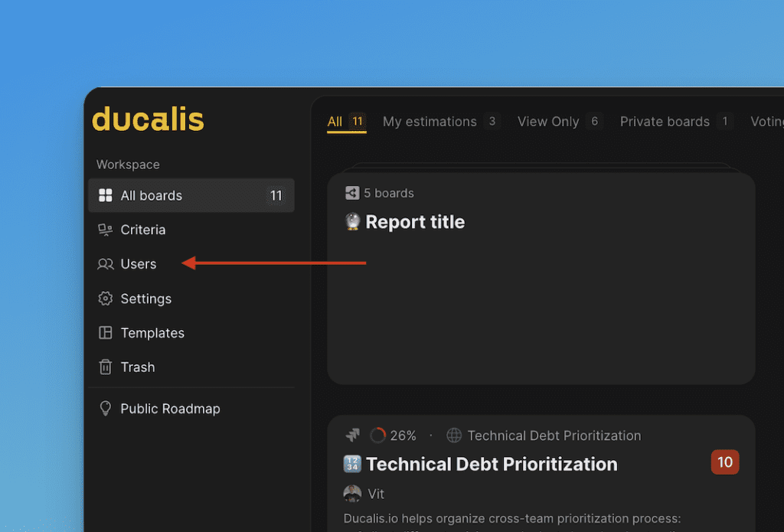Switch to the All tab

(x=335, y=122)
